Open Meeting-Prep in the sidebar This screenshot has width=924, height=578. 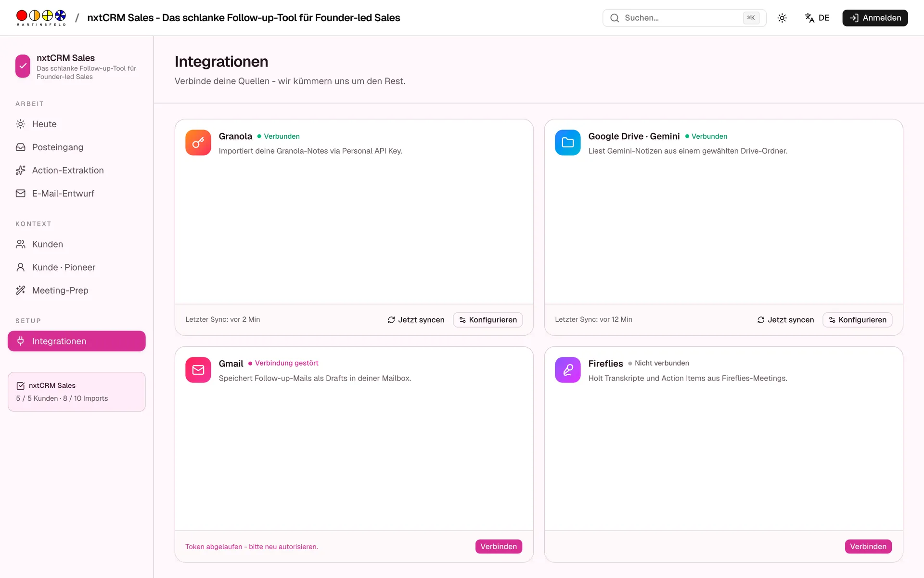77,290
